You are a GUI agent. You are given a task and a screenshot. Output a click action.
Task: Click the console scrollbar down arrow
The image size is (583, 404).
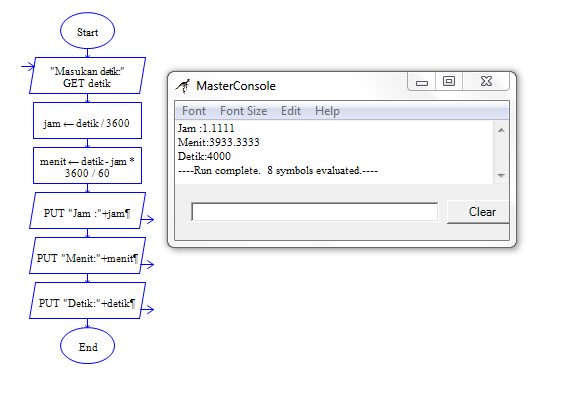(x=501, y=175)
